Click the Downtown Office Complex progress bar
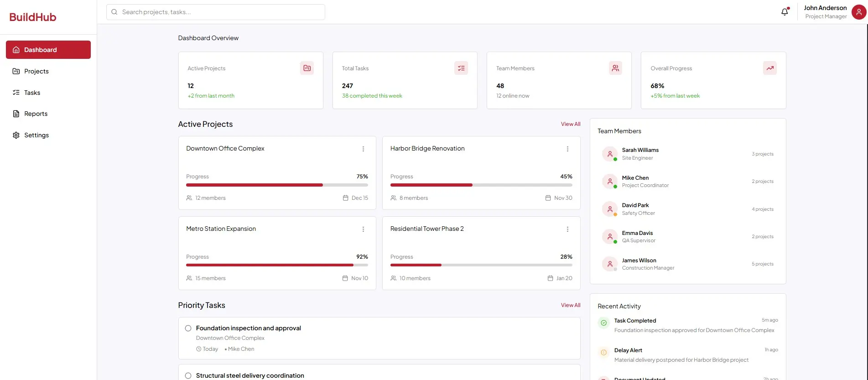868x380 pixels. click(277, 185)
